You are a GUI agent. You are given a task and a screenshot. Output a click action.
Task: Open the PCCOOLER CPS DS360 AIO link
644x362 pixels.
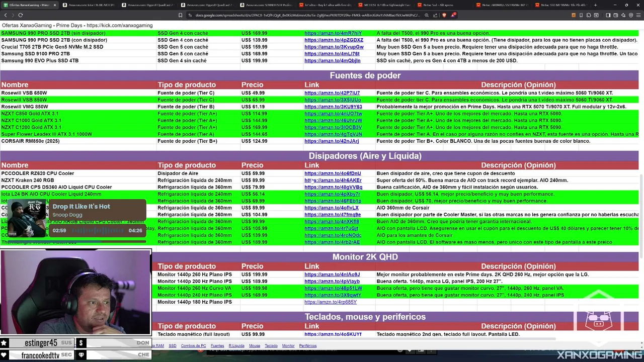click(x=333, y=187)
